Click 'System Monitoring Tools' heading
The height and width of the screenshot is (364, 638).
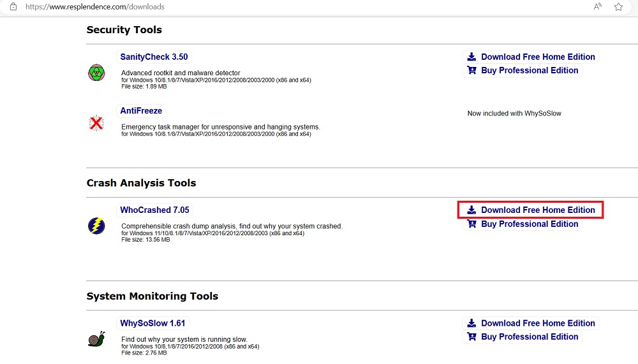[x=152, y=296]
